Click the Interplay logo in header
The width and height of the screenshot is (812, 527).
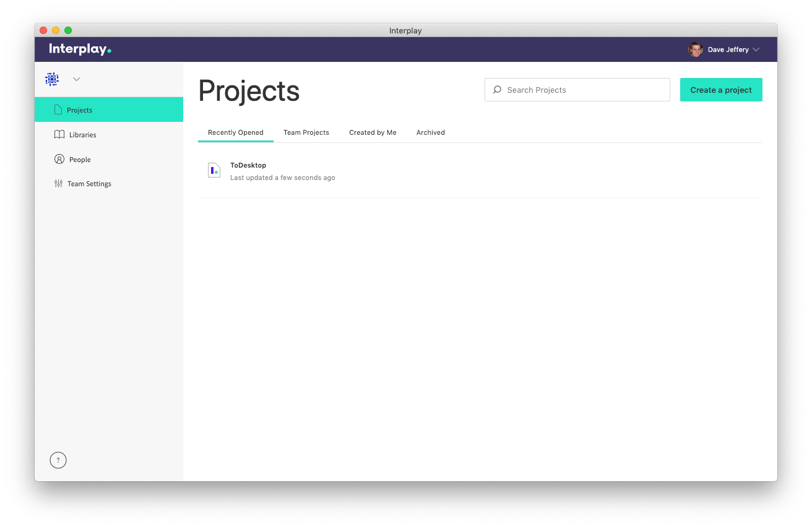click(80, 49)
